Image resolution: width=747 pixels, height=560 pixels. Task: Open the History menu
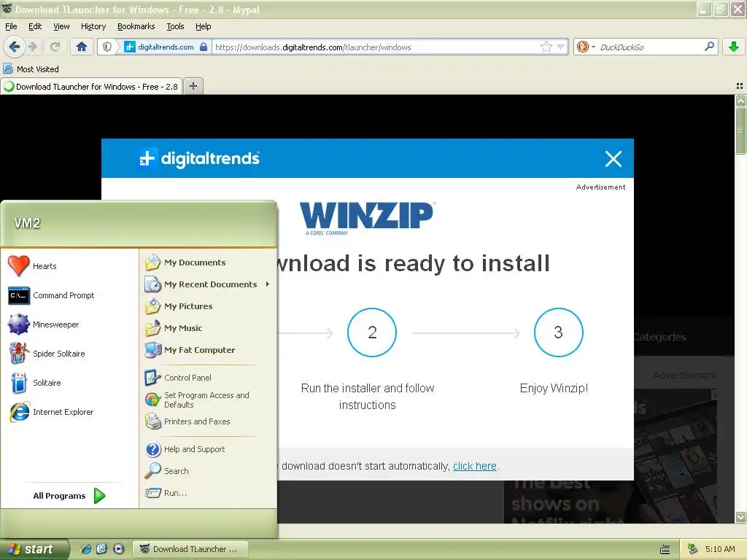point(93,26)
